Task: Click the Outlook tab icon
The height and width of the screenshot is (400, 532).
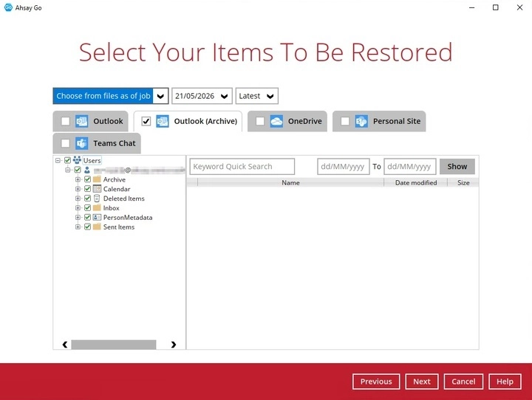Action: click(x=82, y=121)
